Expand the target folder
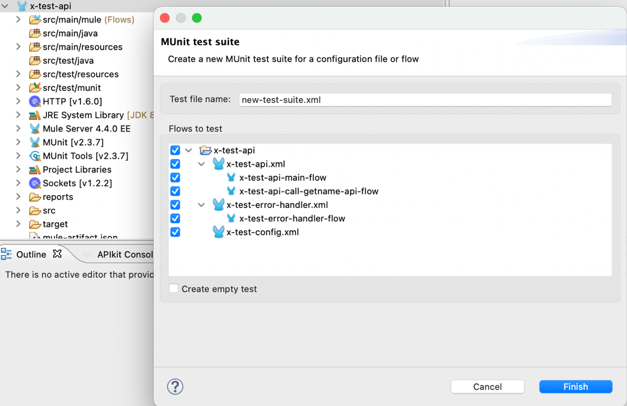This screenshot has height=406, width=627. [18, 224]
